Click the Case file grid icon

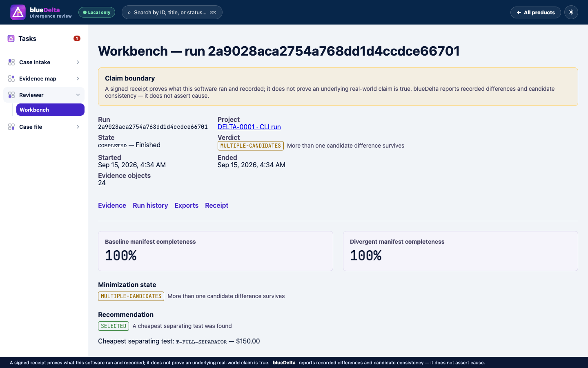point(11,127)
